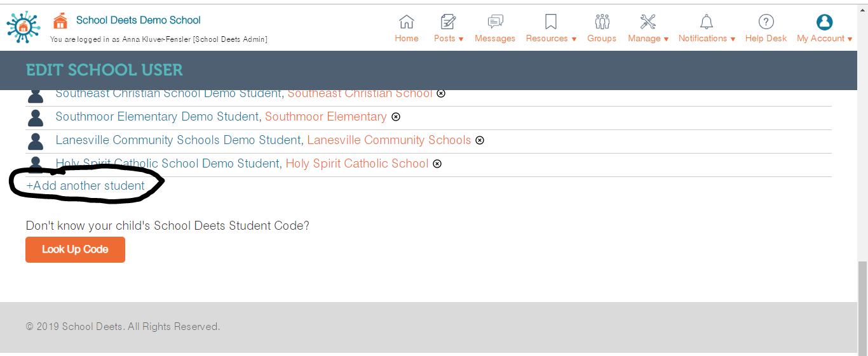Expand the Manage dropdown menu
This screenshot has width=868, height=356.
[648, 38]
